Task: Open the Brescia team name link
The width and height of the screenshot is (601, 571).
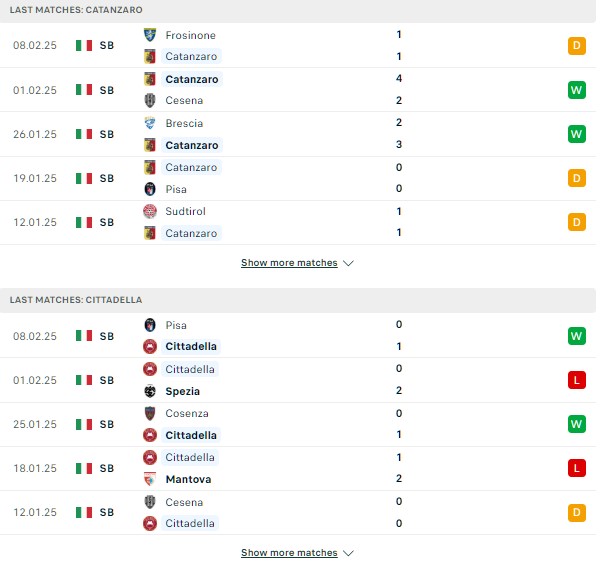Action: pos(184,123)
